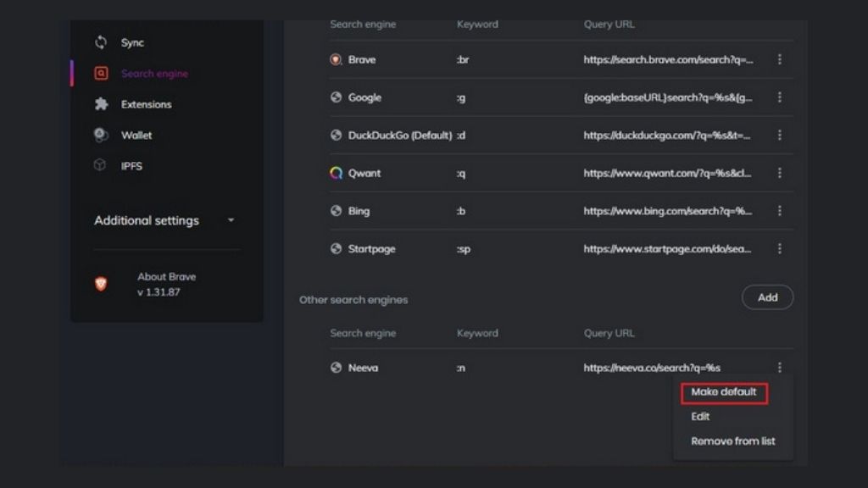Open the Sync settings page
The width and height of the screenshot is (868, 488).
[x=132, y=42]
